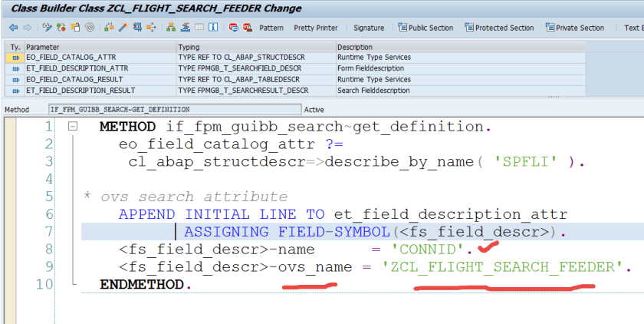The height and width of the screenshot is (324, 644).
Task: Click the ENDMETHOD keyword
Action: click(141, 285)
